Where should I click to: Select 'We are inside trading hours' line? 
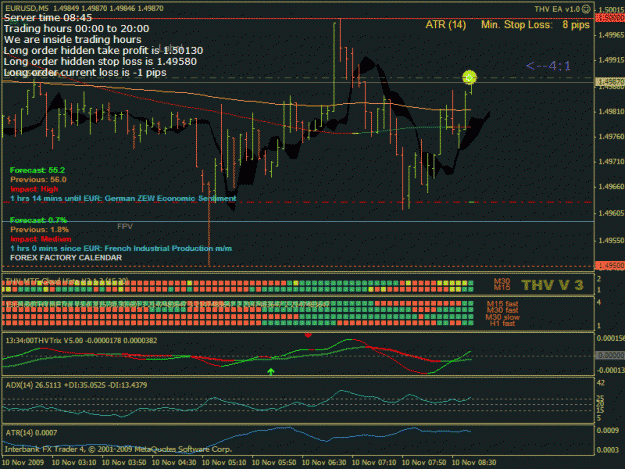(x=73, y=39)
